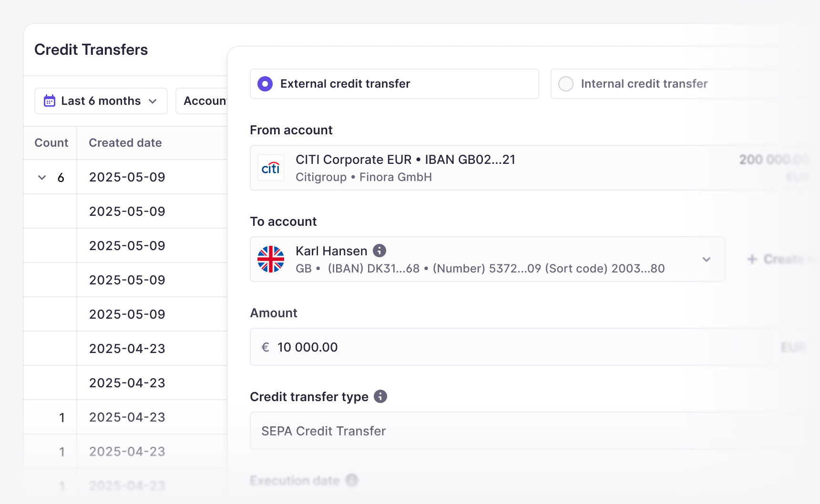Screen dimensions: 820x504
Task: Click the EUR currency selector in Amount
Action: point(793,347)
